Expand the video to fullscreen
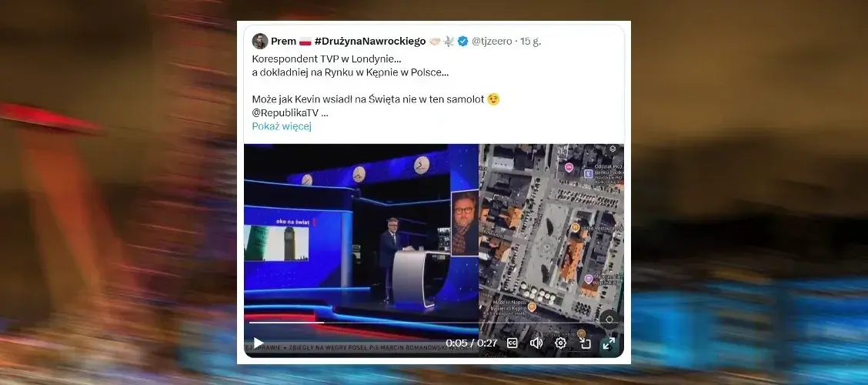 click(609, 343)
